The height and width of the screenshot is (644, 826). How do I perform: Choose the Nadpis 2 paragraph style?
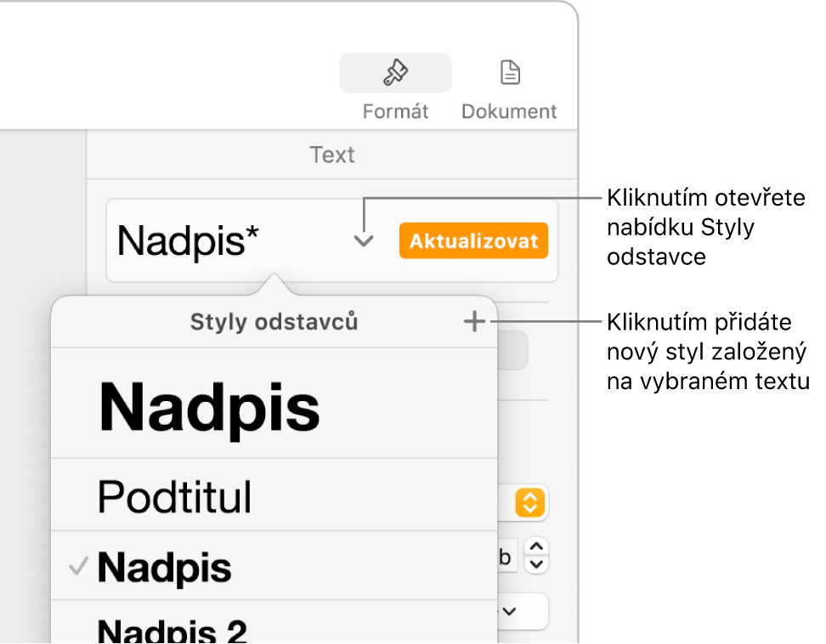pyautogui.click(x=274, y=623)
